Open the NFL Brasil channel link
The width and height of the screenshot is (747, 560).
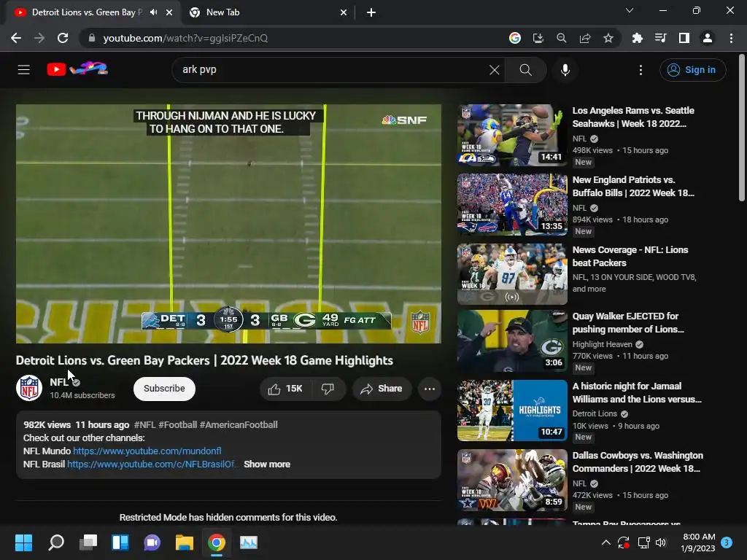152,464
